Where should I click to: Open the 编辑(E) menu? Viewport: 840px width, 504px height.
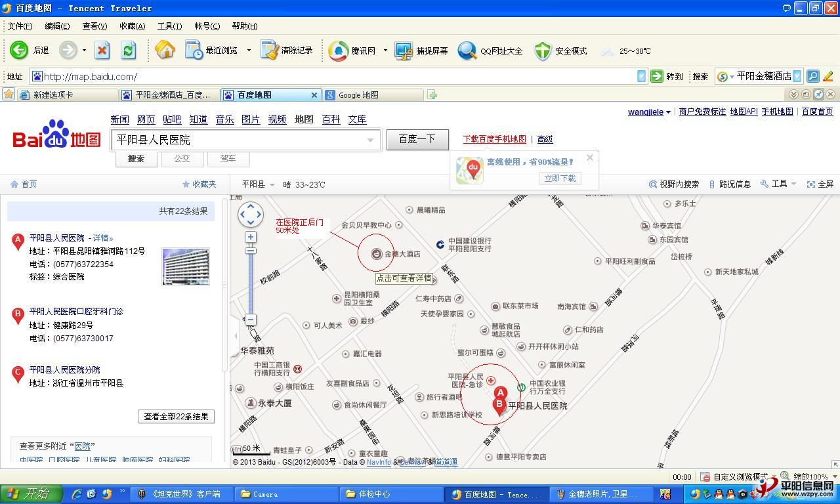coord(57,26)
